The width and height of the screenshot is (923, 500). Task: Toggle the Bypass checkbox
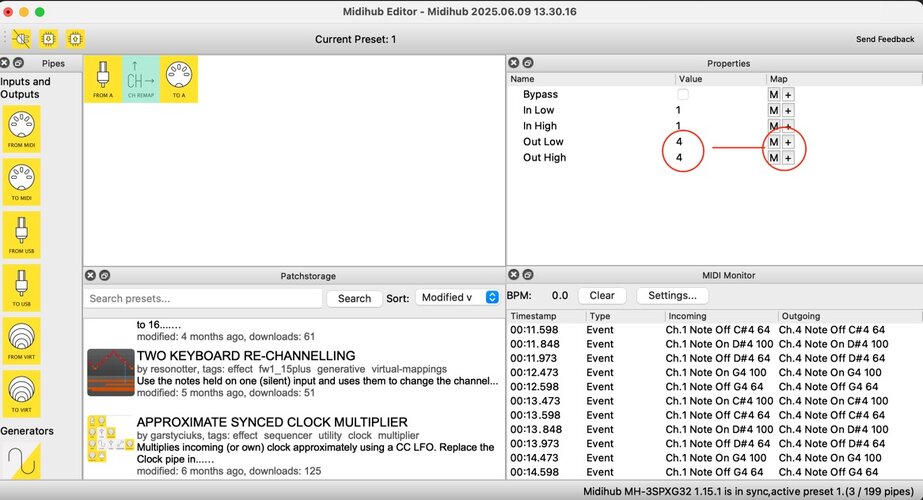pos(683,94)
